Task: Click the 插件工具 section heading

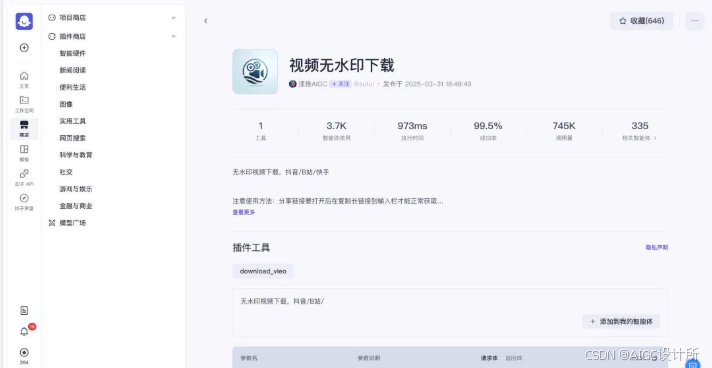Action: pyautogui.click(x=251, y=248)
